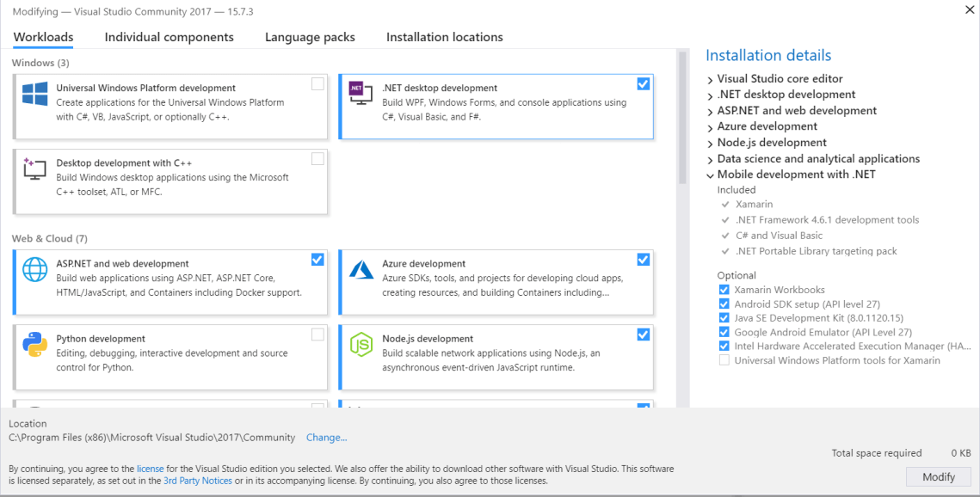This screenshot has height=497, width=980.
Task: Collapse Mobile development with .NET details
Action: [710, 174]
